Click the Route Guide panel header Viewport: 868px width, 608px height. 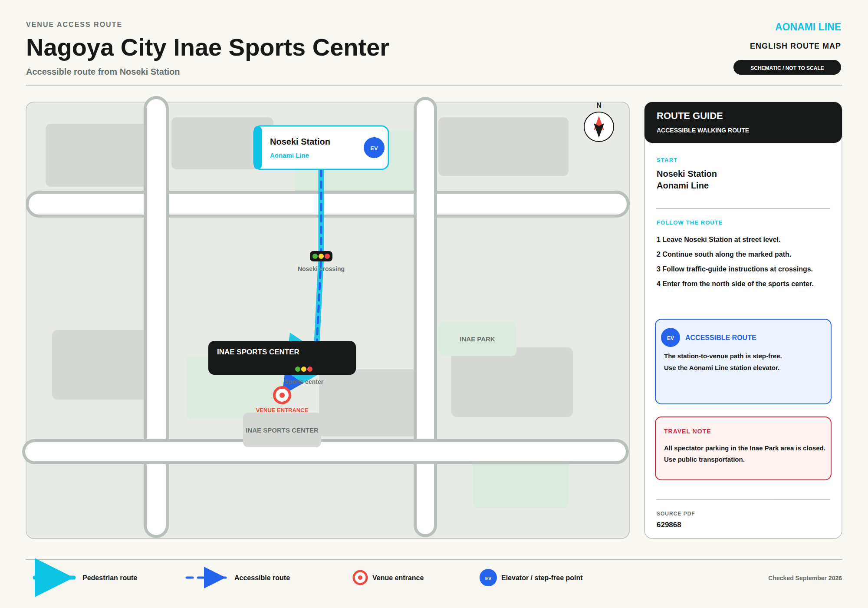point(743,122)
